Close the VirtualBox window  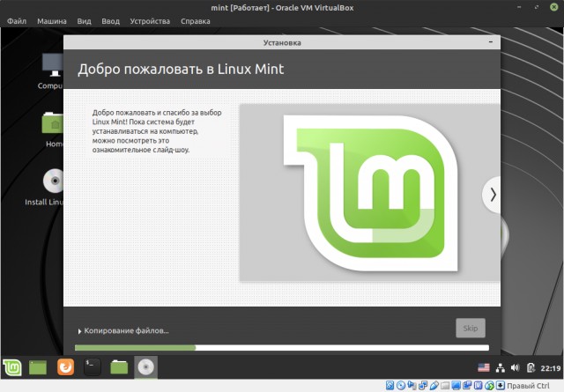click(x=553, y=7)
